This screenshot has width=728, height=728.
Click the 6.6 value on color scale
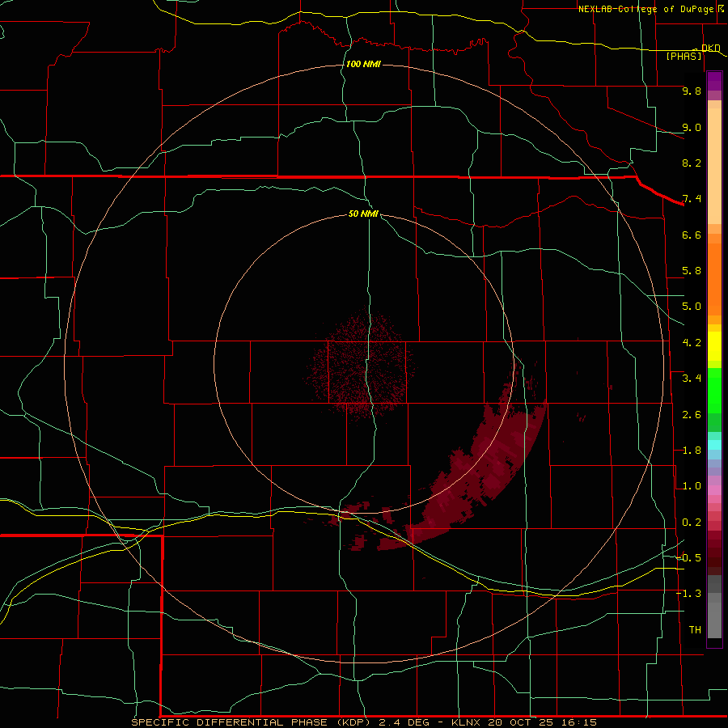click(x=692, y=235)
